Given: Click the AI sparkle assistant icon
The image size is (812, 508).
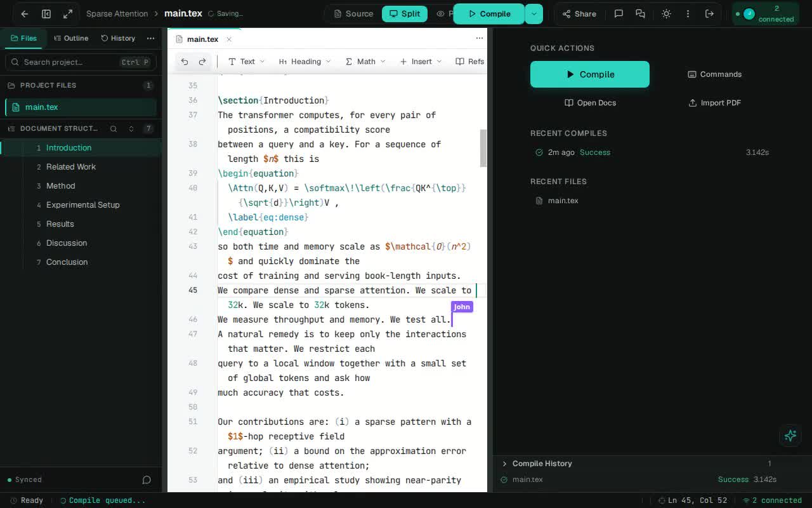Looking at the screenshot, I should (790, 436).
